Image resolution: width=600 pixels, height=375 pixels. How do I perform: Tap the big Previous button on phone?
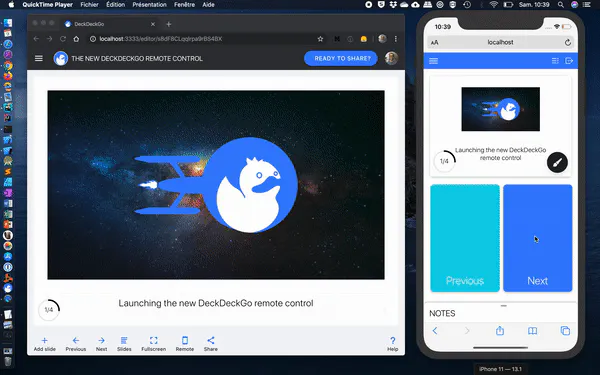pyautogui.click(x=465, y=238)
